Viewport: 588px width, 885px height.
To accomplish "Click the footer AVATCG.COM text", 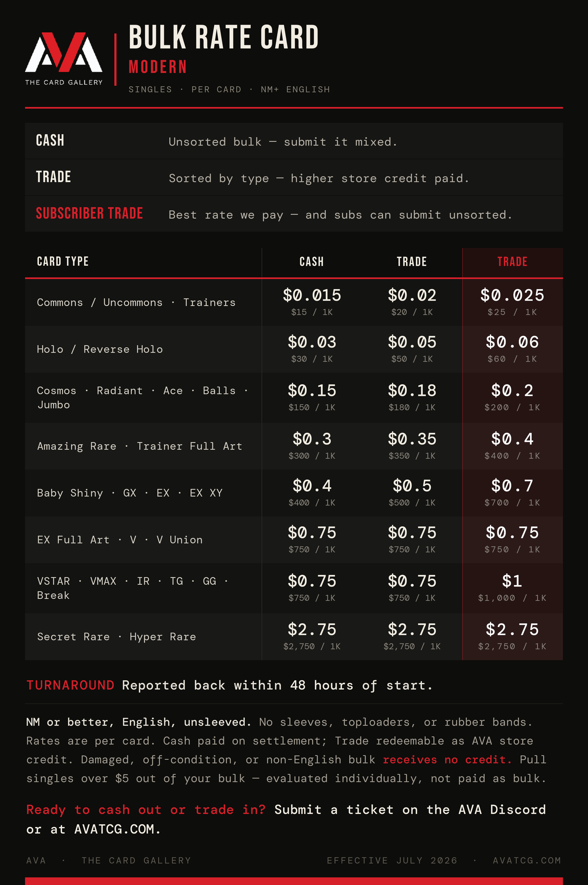I will (x=527, y=861).
